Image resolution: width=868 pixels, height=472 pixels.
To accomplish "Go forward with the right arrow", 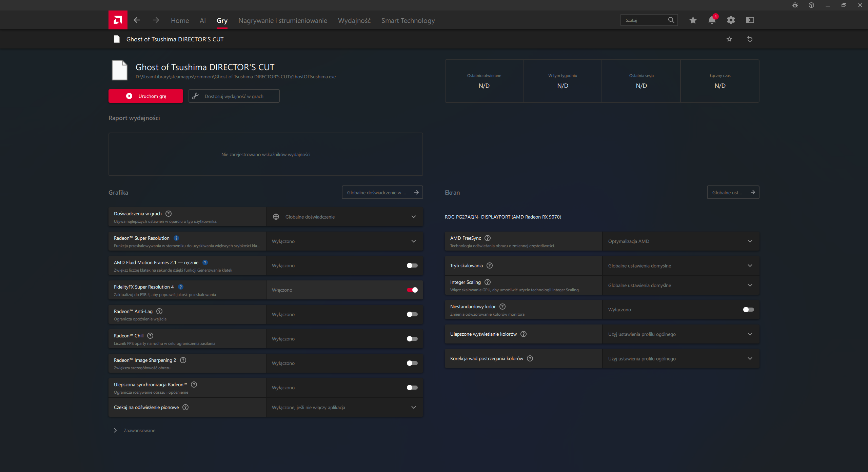I will (x=156, y=20).
